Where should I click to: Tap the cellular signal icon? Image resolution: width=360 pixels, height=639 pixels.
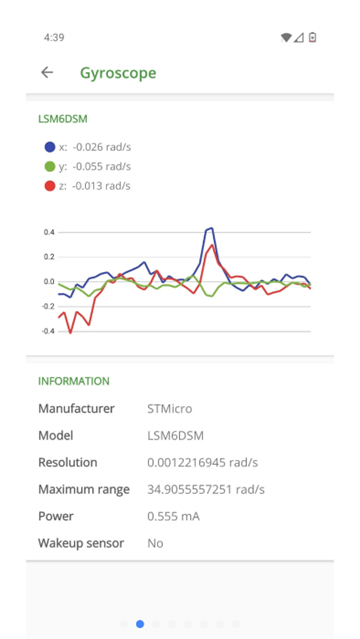(299, 38)
